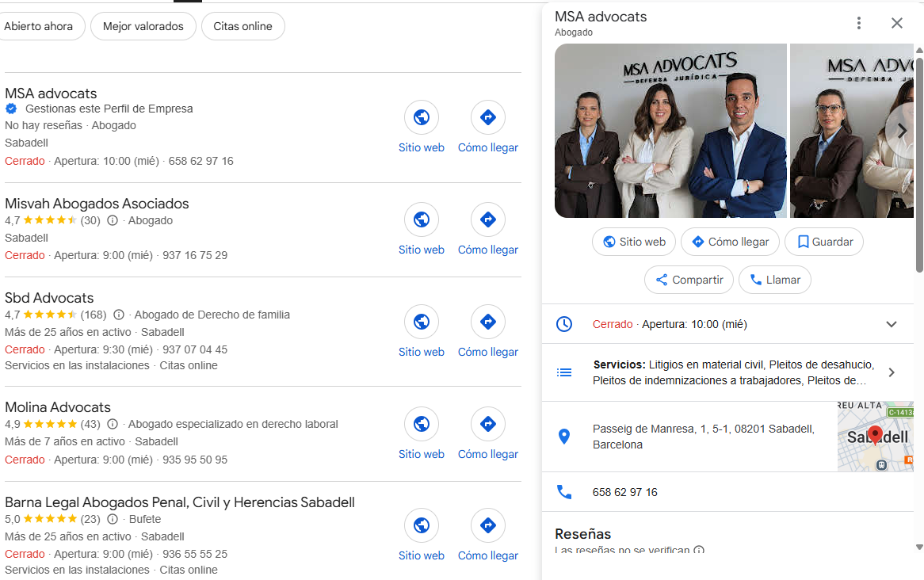Viewport: 924px width, 580px height.
Task: Click info icon beside 'Las reseñas no se verifican'
Action: 699,550
